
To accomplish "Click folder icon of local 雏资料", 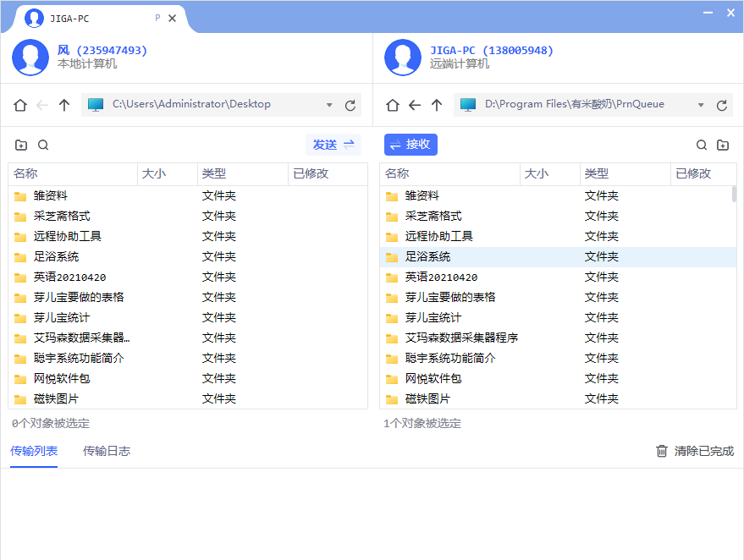I will click(x=20, y=196).
